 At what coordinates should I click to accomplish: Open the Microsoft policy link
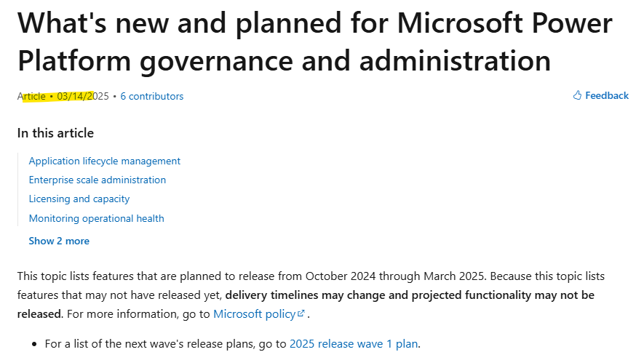click(254, 314)
